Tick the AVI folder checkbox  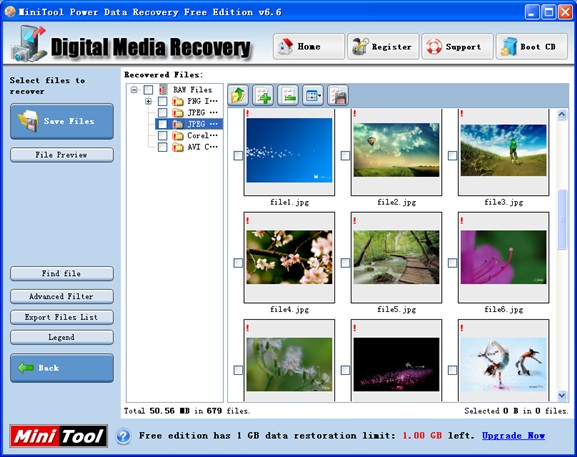click(x=162, y=147)
